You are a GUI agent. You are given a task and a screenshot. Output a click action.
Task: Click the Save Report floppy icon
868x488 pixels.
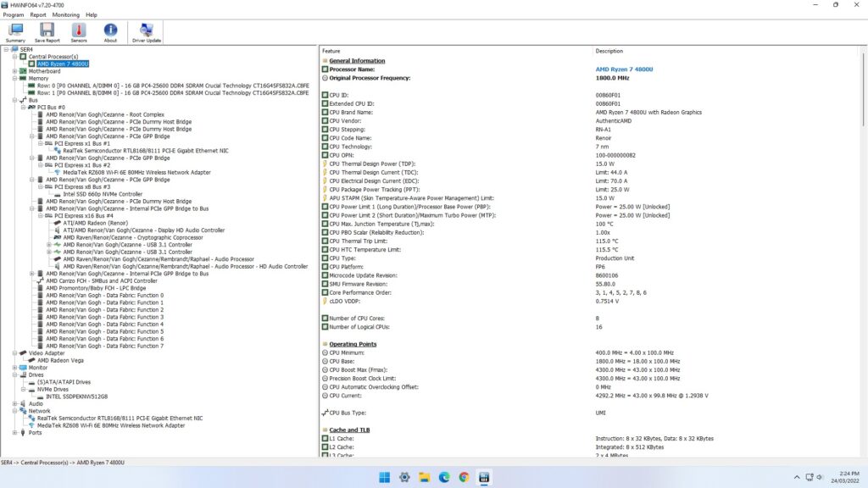click(x=47, y=32)
